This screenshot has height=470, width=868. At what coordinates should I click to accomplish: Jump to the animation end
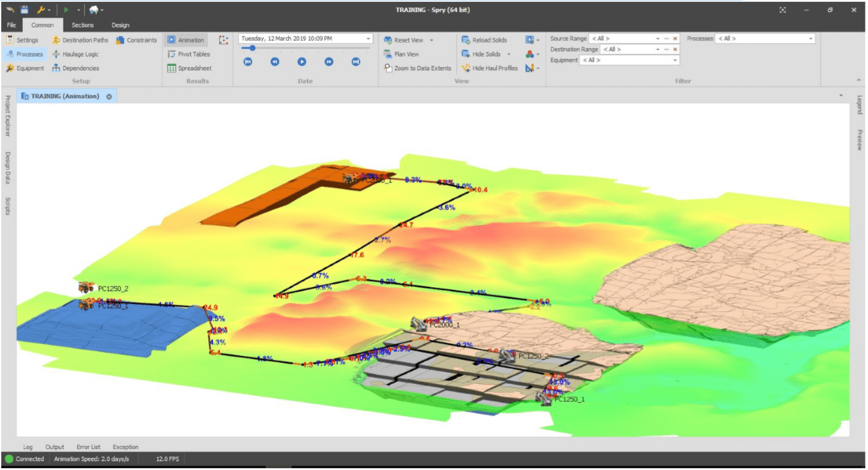click(x=356, y=61)
